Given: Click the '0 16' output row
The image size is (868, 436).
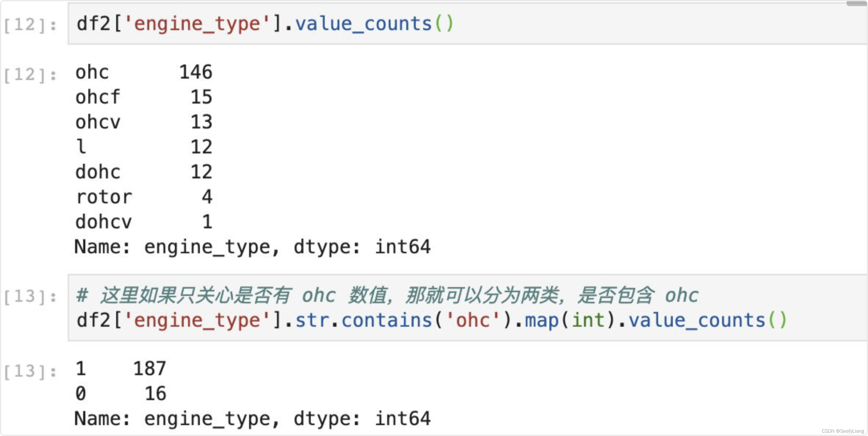Looking at the screenshot, I should 121,394.
